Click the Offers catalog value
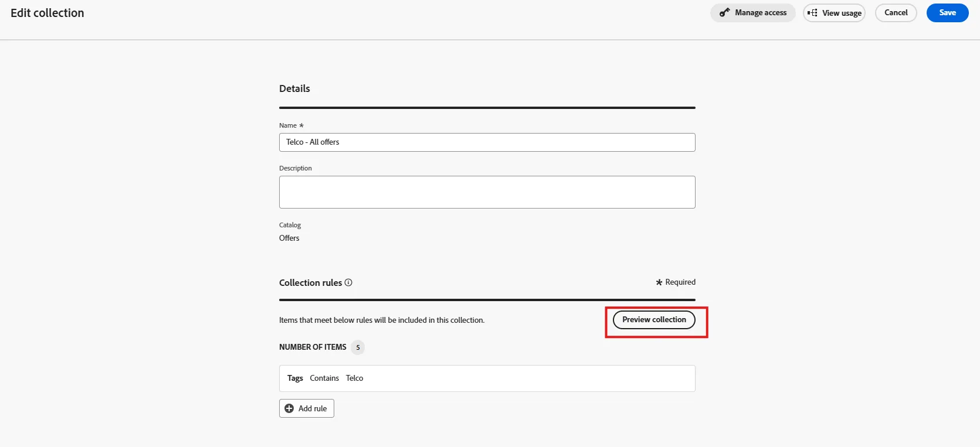The width and height of the screenshot is (980, 447). [x=289, y=238]
